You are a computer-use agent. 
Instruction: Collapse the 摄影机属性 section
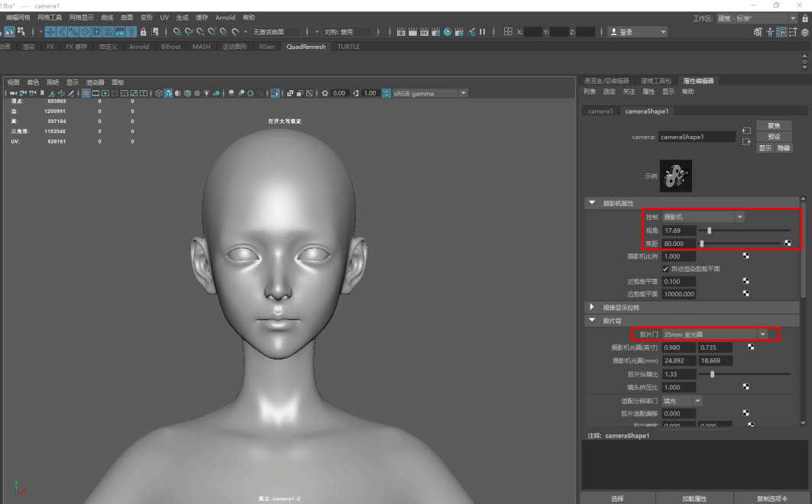click(592, 203)
